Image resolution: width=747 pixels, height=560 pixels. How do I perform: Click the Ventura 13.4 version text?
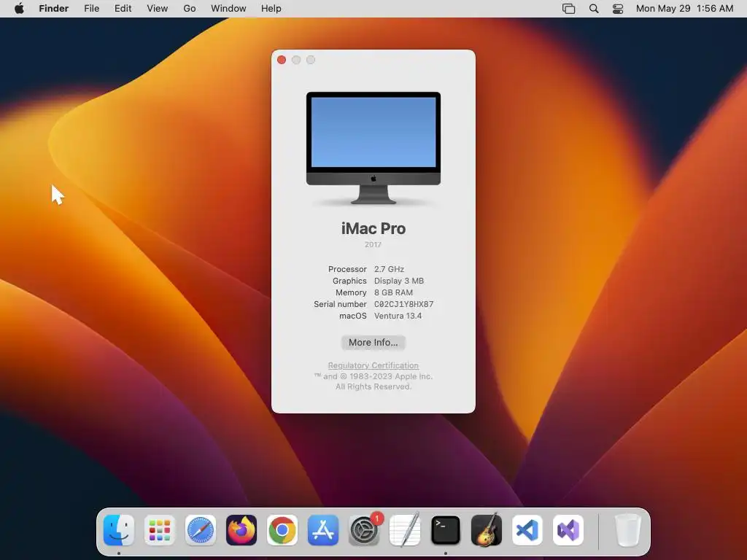[x=398, y=316]
